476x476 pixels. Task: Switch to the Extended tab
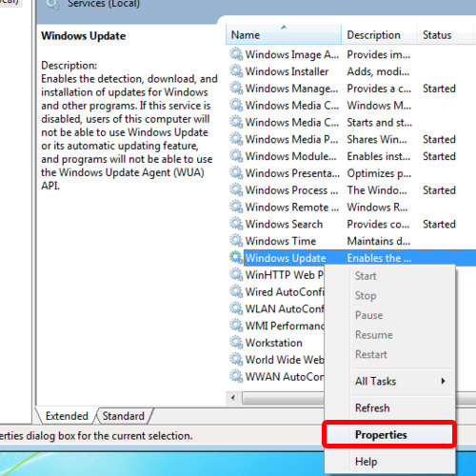pyautogui.click(x=67, y=416)
